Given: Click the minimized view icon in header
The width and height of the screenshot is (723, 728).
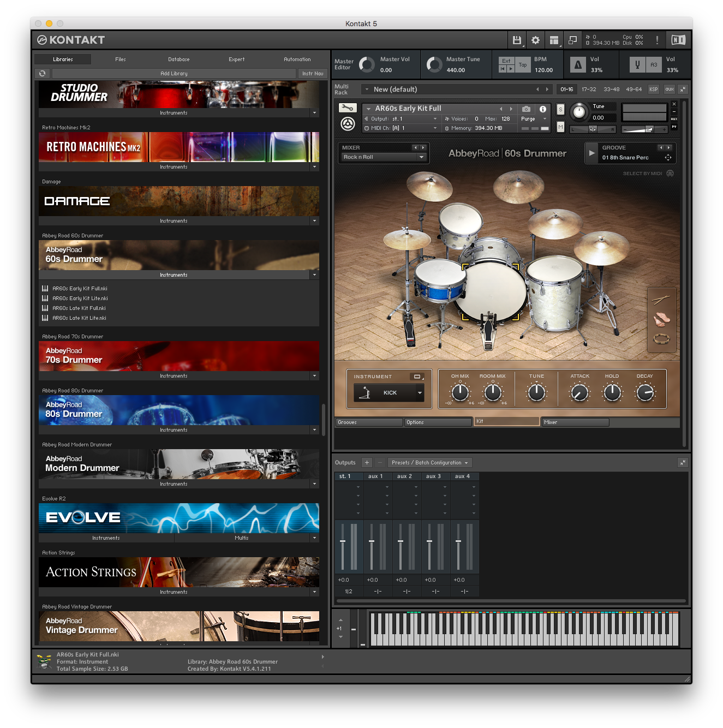Looking at the screenshot, I should 572,40.
